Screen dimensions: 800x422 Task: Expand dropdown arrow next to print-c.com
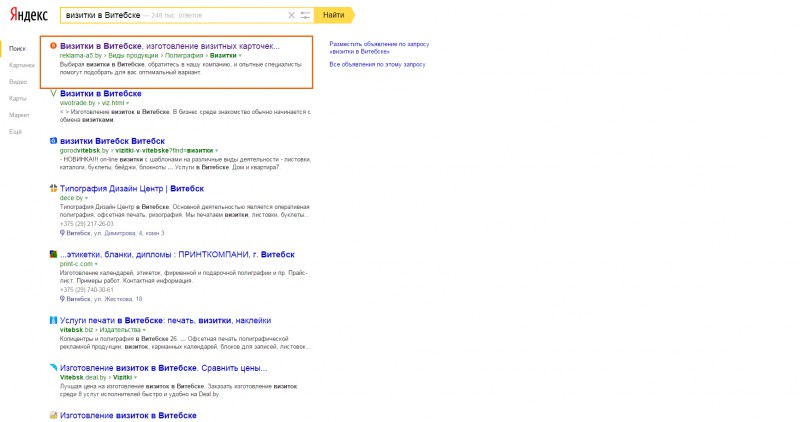96,264
